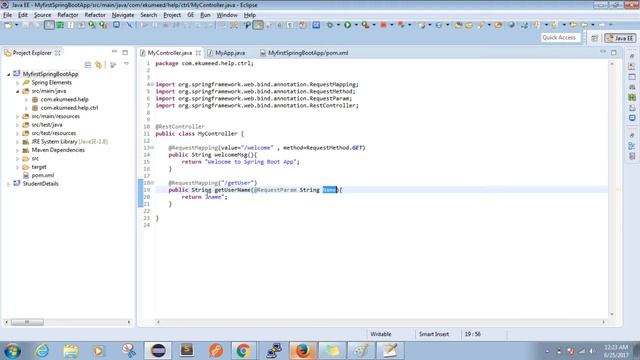640x360 pixels.
Task: Maximize the Project Explorer panel
Action: coord(125,52)
